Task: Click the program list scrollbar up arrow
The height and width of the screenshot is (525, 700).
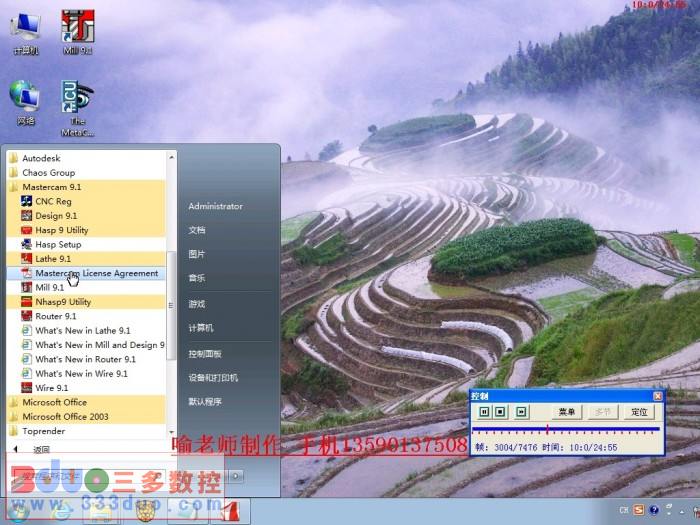Action: (x=171, y=157)
